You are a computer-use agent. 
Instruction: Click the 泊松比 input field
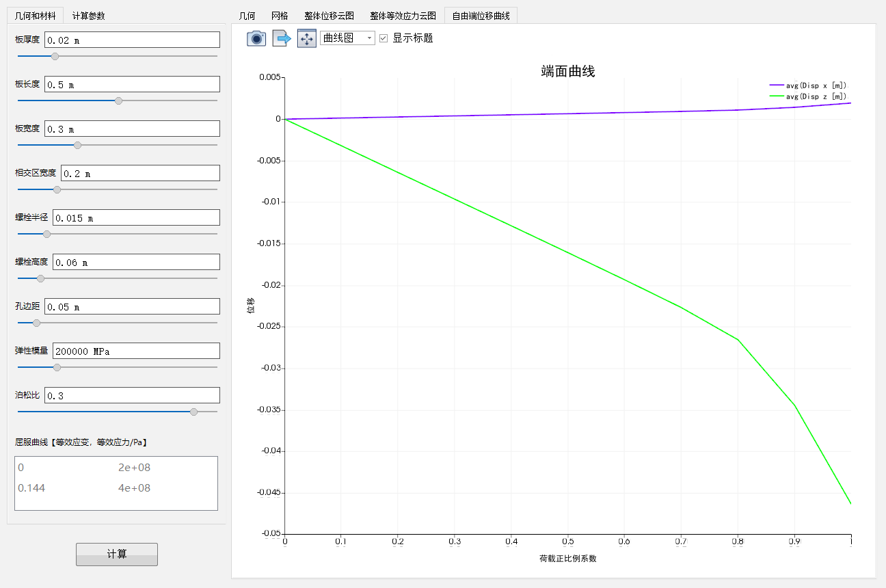pyautogui.click(x=132, y=395)
